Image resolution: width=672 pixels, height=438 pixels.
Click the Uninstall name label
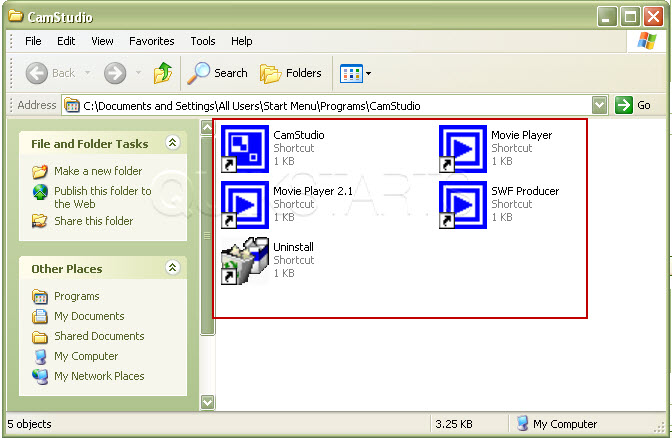[x=294, y=247]
